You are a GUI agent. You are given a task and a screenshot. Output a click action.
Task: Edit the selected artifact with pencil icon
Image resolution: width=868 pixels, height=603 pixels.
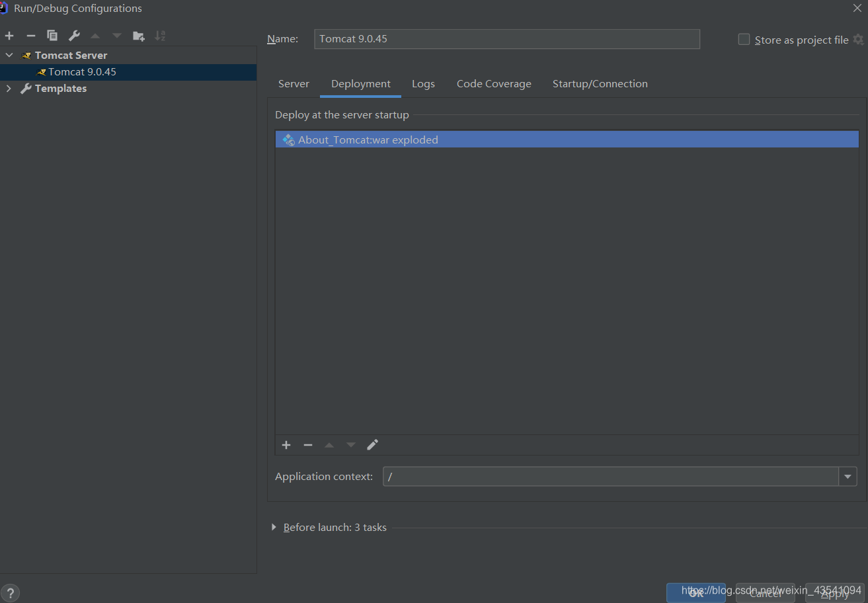click(x=372, y=445)
